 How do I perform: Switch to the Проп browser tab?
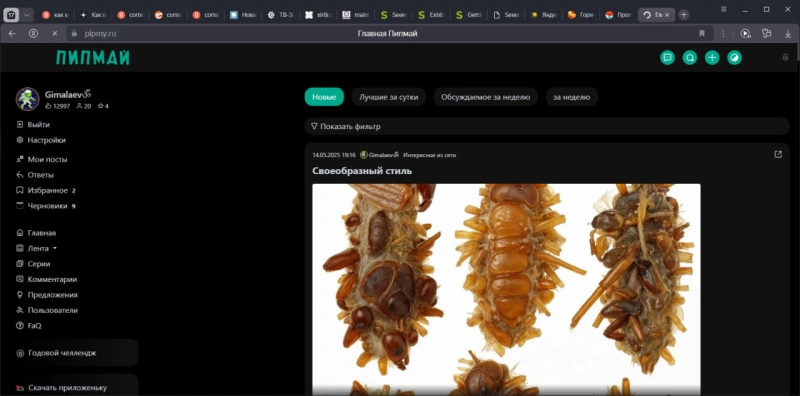[x=618, y=15]
